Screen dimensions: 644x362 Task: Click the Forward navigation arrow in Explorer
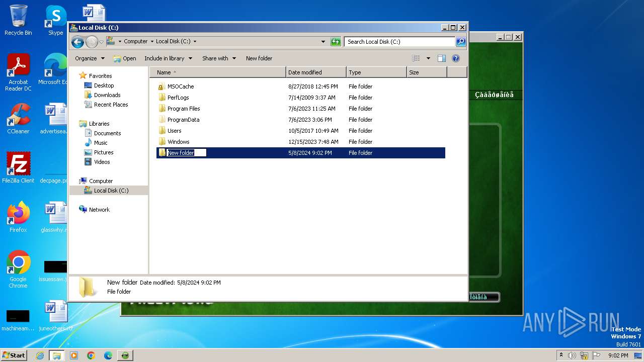92,42
